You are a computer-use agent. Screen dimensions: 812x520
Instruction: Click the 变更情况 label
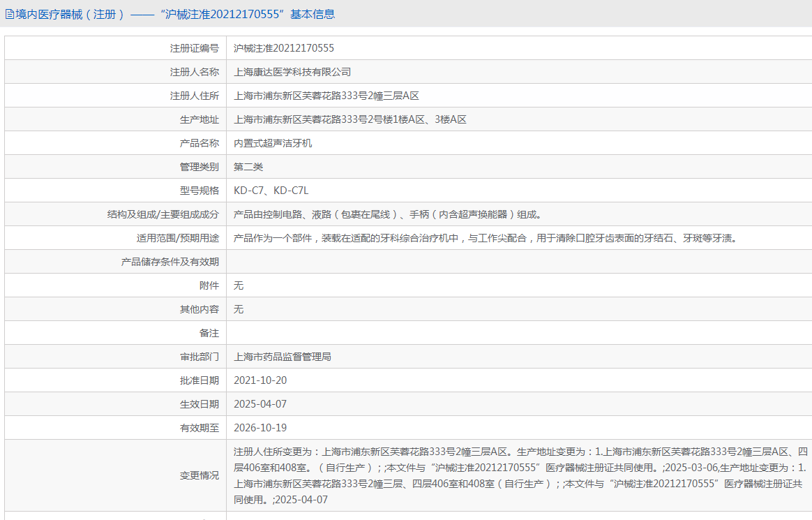(x=200, y=475)
